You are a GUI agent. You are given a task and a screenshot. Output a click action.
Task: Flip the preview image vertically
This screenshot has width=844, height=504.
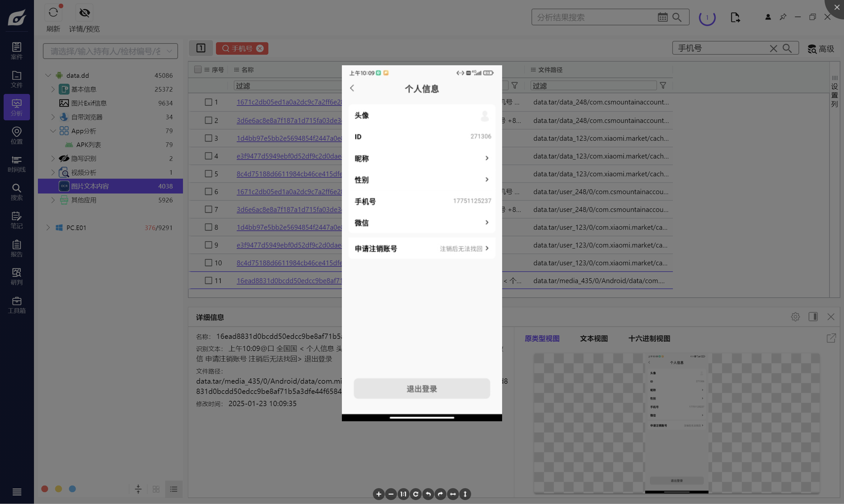tap(465, 494)
